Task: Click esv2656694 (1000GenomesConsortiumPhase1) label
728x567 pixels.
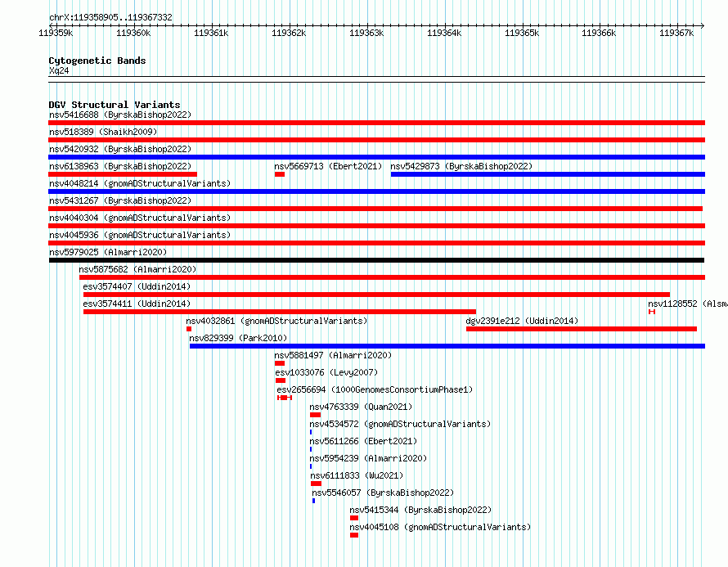Action: [x=375, y=389]
